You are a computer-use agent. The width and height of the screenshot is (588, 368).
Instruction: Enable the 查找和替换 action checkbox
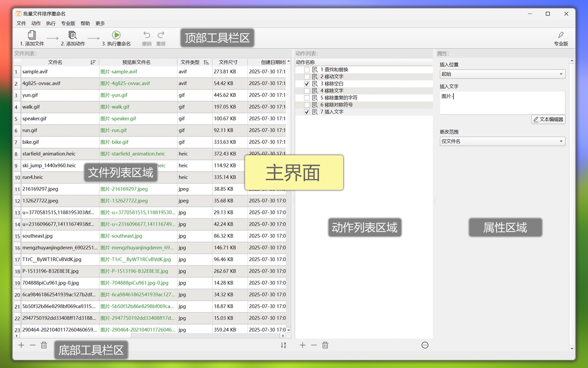click(307, 70)
